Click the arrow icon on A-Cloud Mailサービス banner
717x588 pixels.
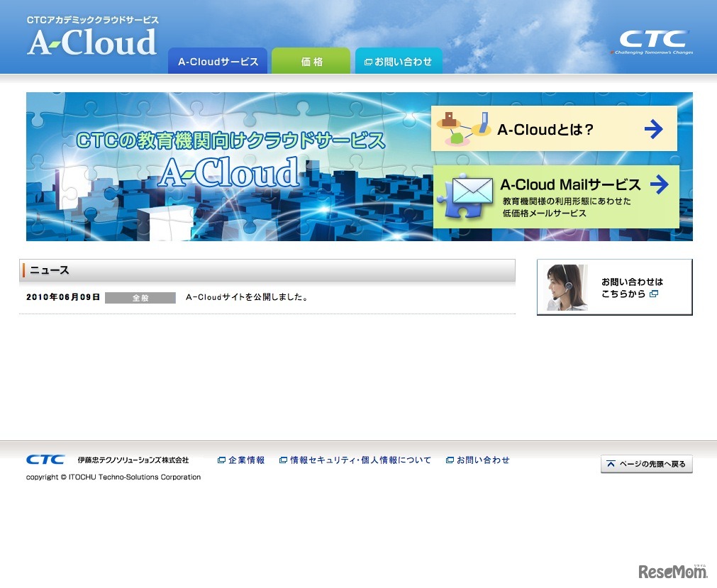click(659, 184)
